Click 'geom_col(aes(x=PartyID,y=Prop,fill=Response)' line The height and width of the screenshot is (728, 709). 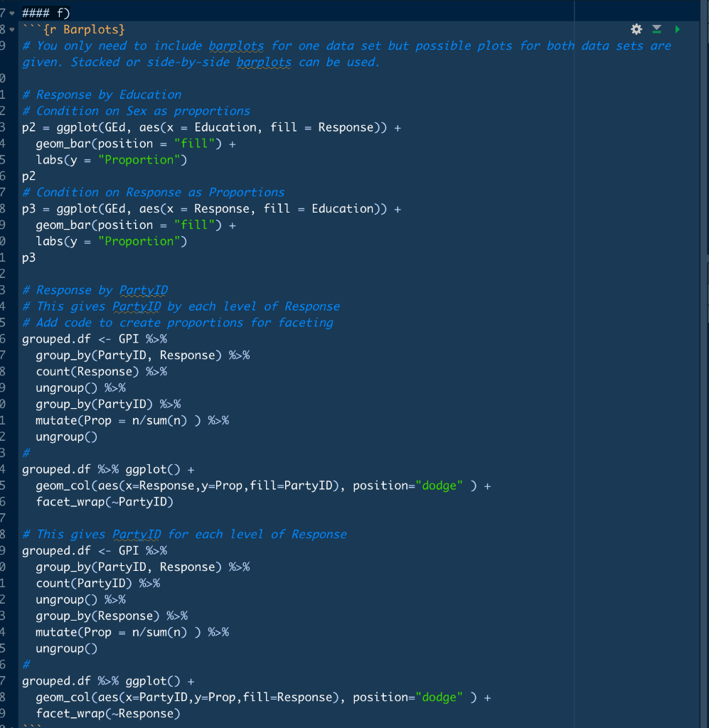[x=263, y=697]
